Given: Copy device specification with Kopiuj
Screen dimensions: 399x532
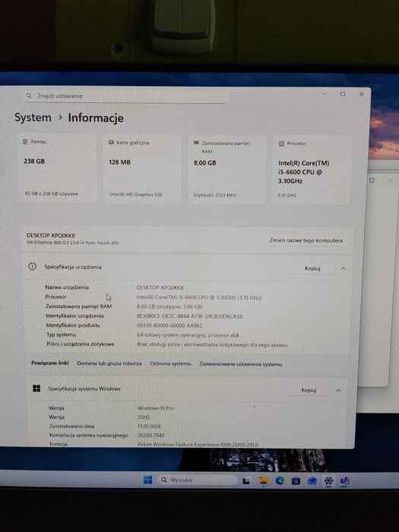Looking at the screenshot, I should pyautogui.click(x=312, y=268).
